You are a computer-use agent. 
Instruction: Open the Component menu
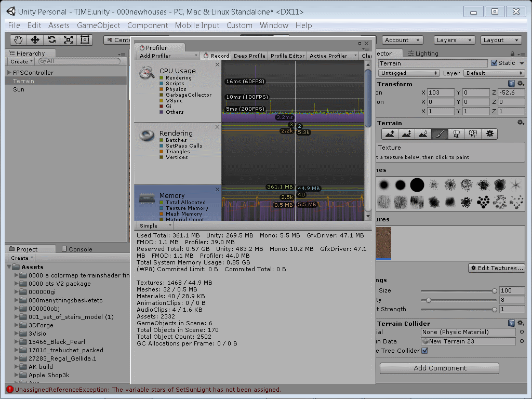tap(148, 25)
